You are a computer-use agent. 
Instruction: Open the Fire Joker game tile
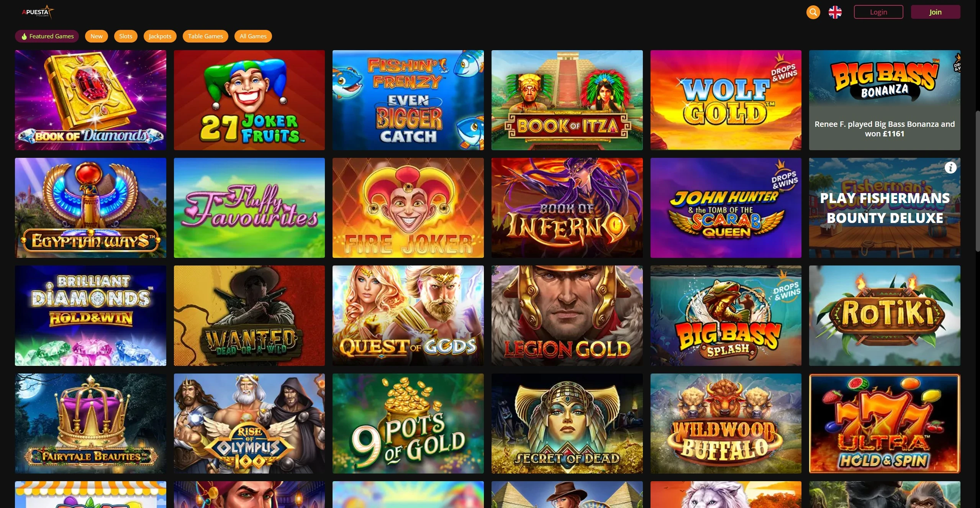(408, 208)
